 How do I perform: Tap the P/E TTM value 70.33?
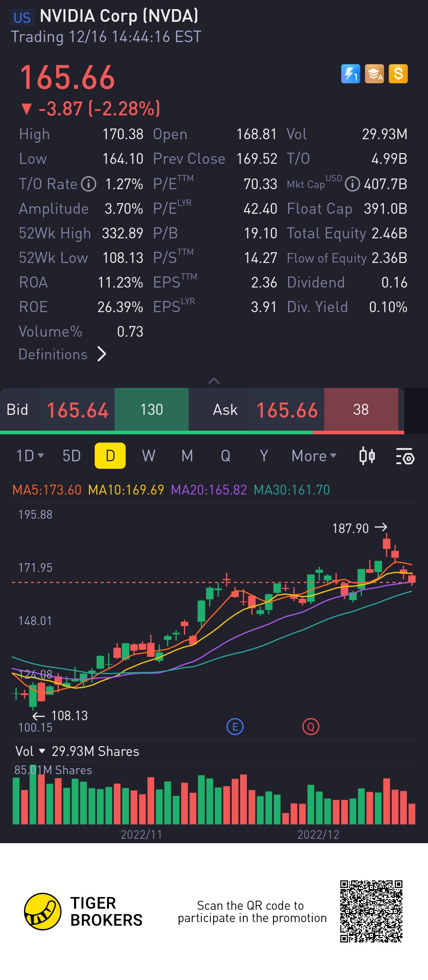(x=260, y=184)
